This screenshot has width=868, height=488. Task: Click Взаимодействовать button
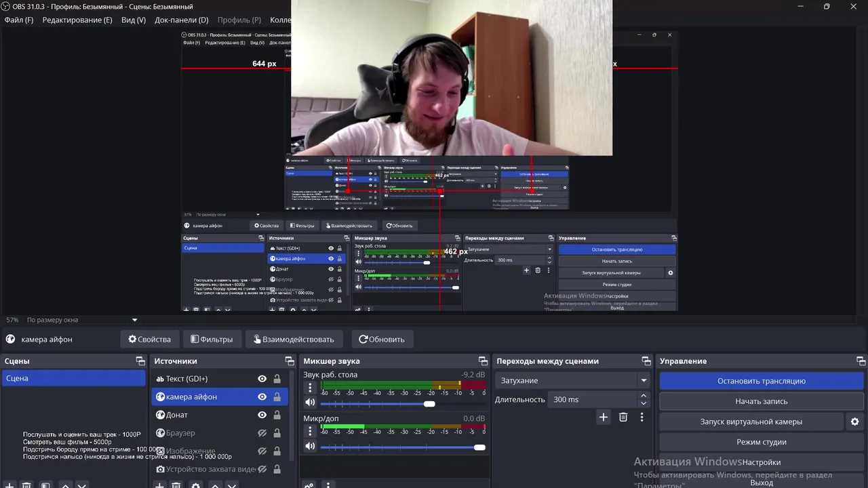pos(294,340)
